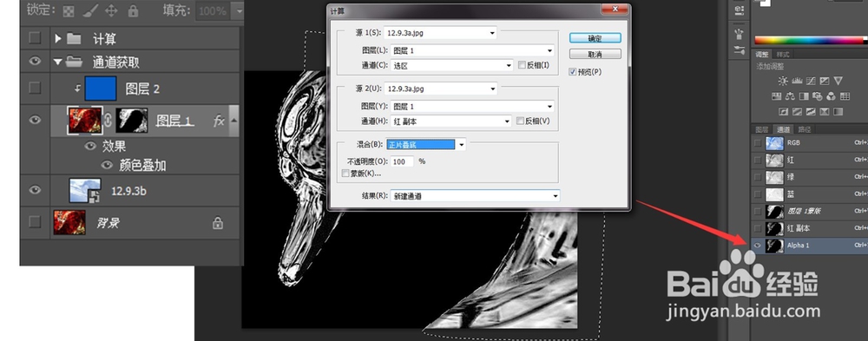Add an Exposure adjustment

(825, 81)
